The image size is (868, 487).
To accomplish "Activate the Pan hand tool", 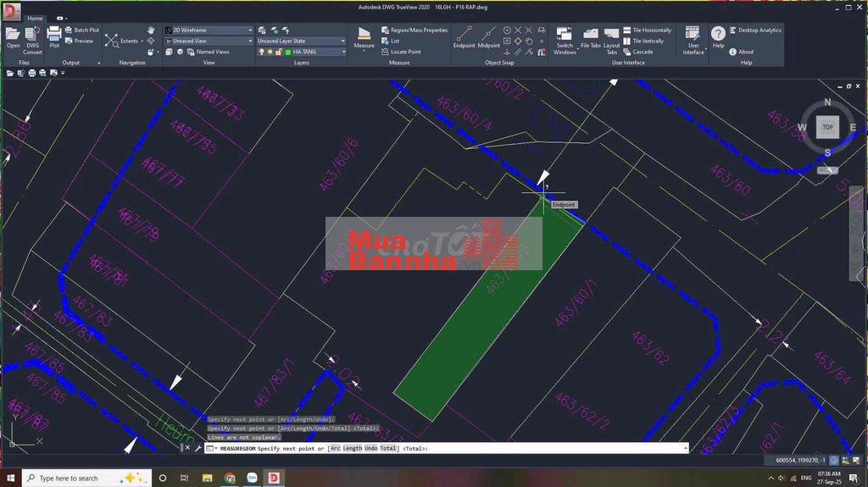I will 151,30.
